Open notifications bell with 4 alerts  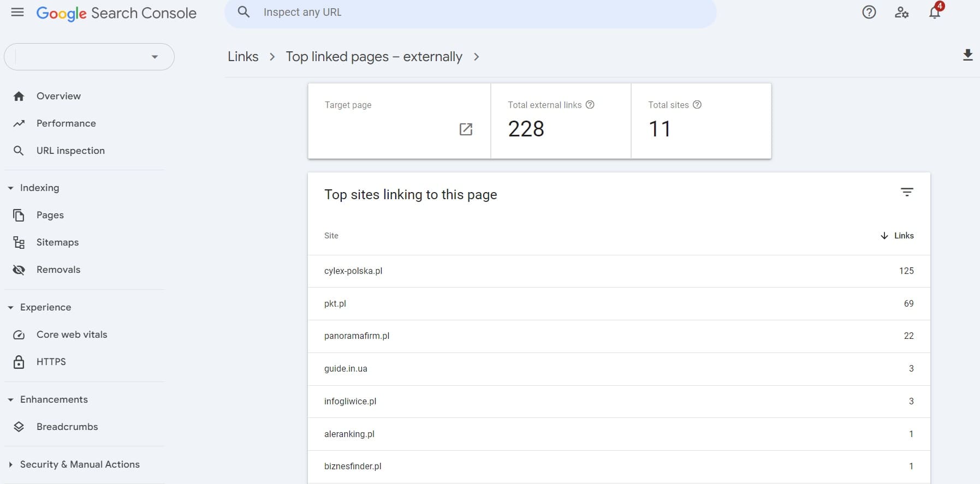coord(935,12)
